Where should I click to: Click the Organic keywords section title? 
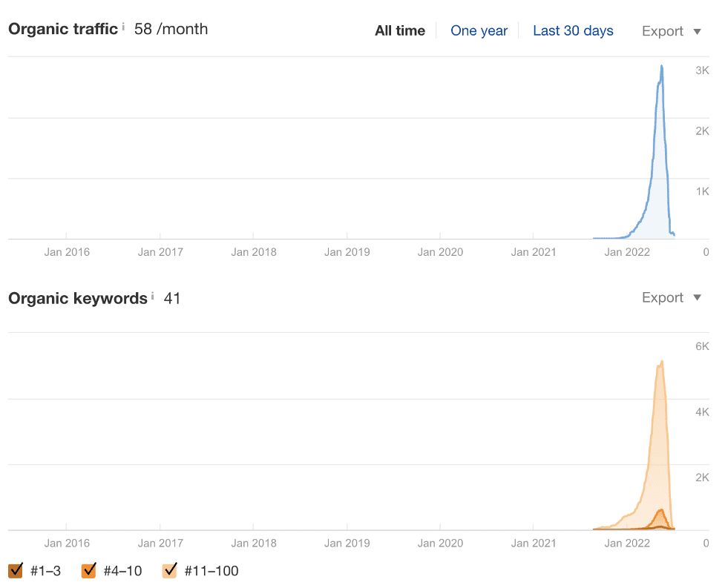pos(78,298)
